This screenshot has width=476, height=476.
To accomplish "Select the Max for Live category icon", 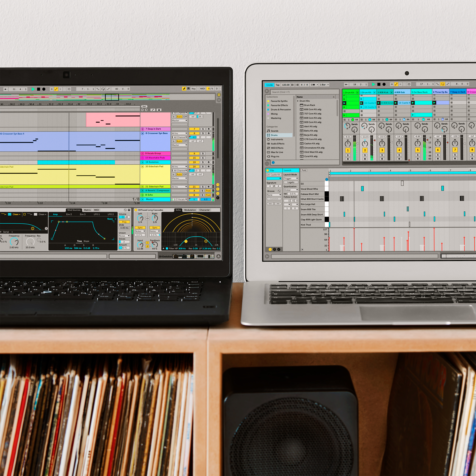I will point(269,152).
